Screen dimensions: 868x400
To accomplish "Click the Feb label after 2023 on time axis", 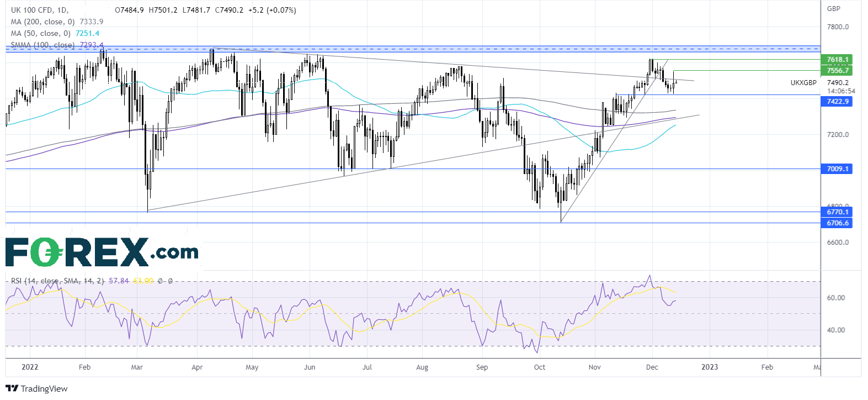I will coord(767,367).
